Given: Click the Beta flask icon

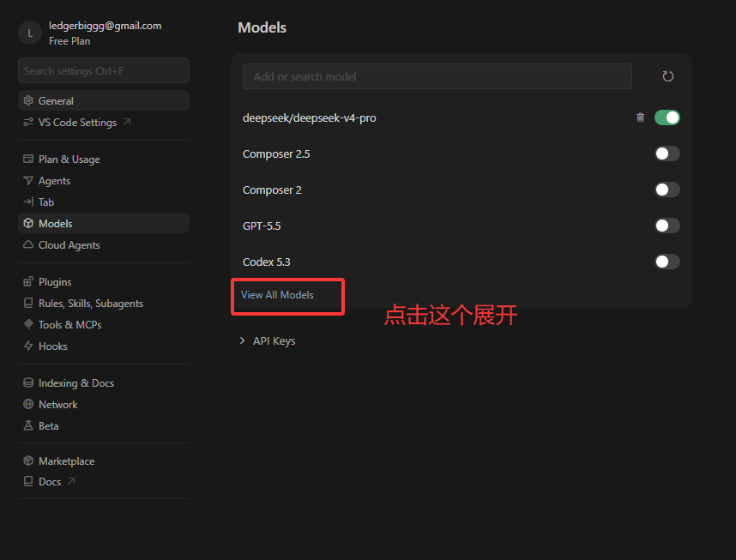Looking at the screenshot, I should 28,425.
